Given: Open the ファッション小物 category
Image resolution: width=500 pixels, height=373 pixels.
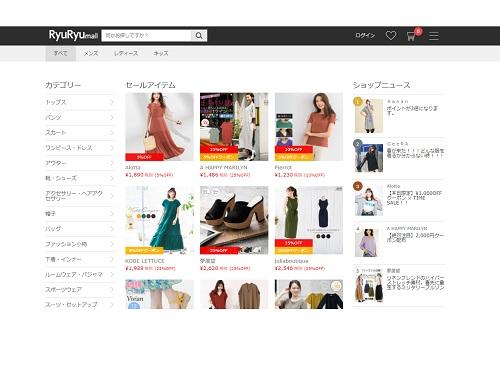Looking at the screenshot, I should pos(79,244).
